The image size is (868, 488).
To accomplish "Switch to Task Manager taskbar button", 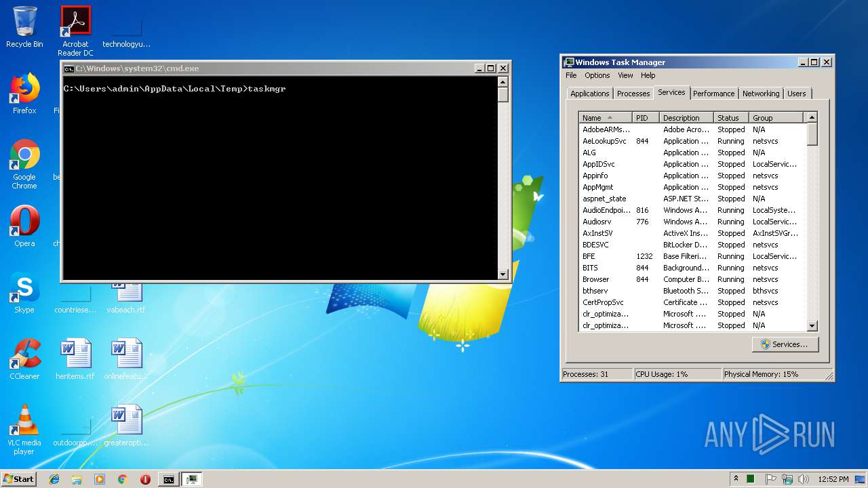I will (x=192, y=479).
